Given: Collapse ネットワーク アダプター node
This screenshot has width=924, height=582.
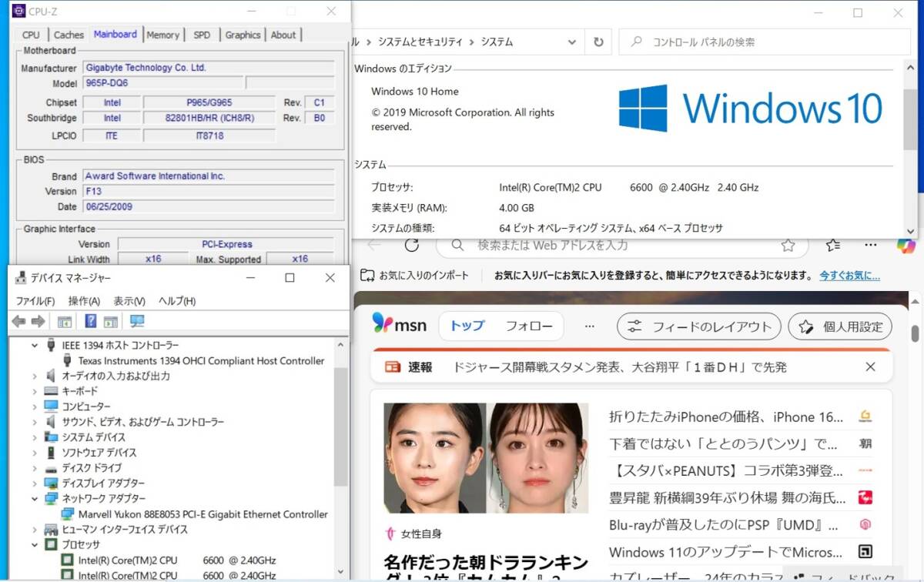Looking at the screenshot, I should coord(35,499).
